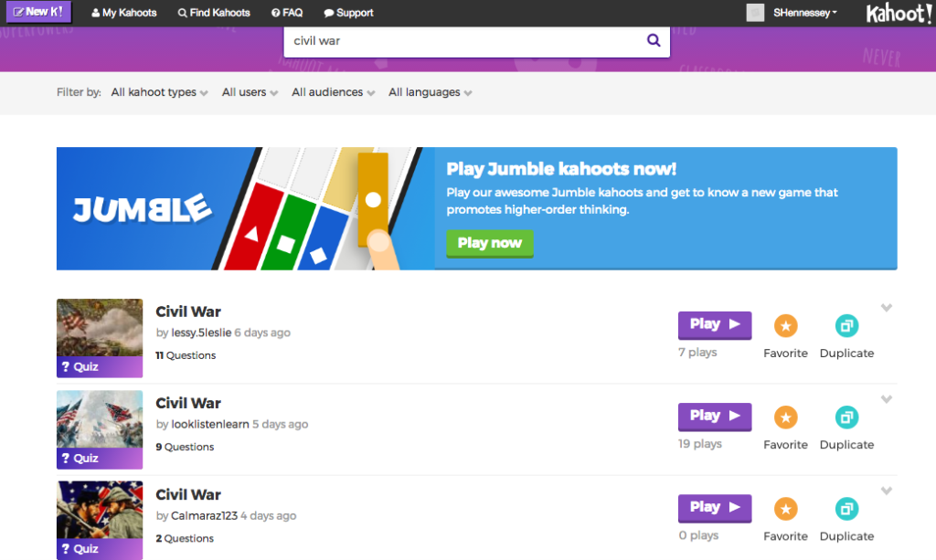Click the '7 plays' count
Image resolution: width=936 pixels, height=560 pixels.
click(697, 353)
